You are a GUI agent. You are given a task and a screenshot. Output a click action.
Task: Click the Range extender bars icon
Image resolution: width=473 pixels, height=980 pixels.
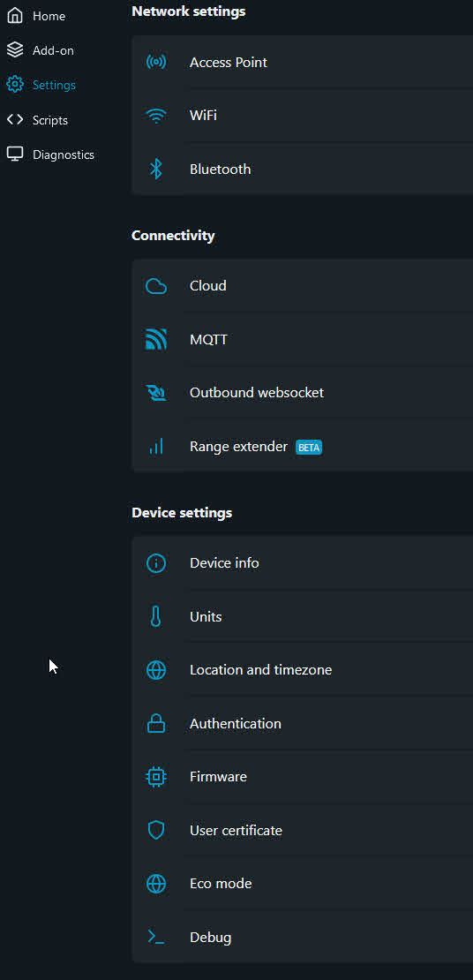(x=155, y=446)
